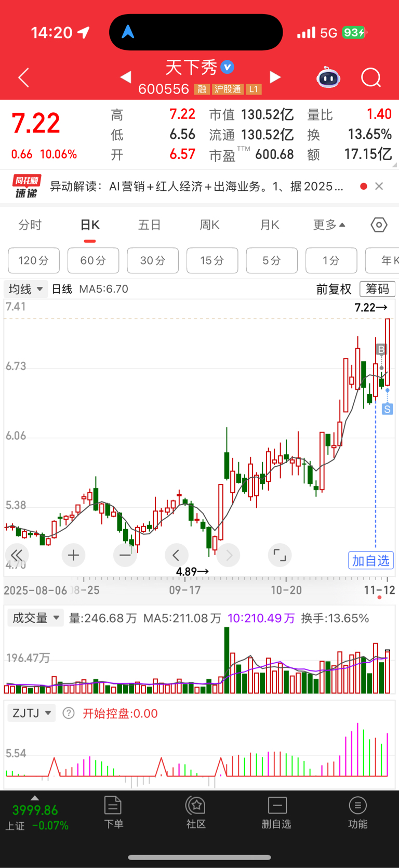This screenshot has width=399, height=868.
Task: Select the 1分 period
Action: (331, 260)
